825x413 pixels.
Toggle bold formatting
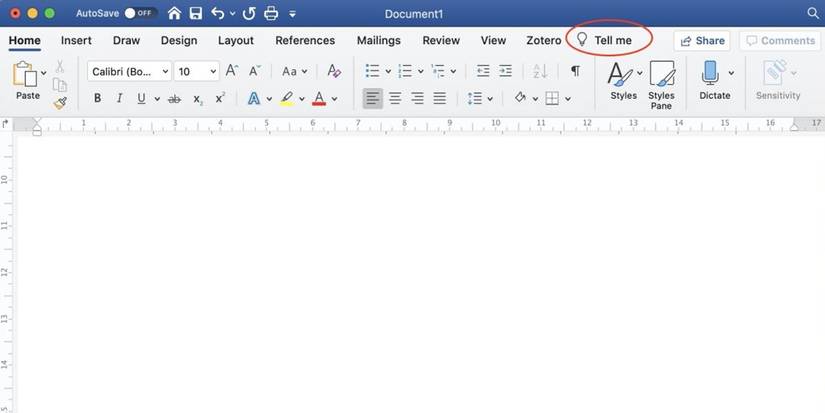pyautogui.click(x=97, y=98)
